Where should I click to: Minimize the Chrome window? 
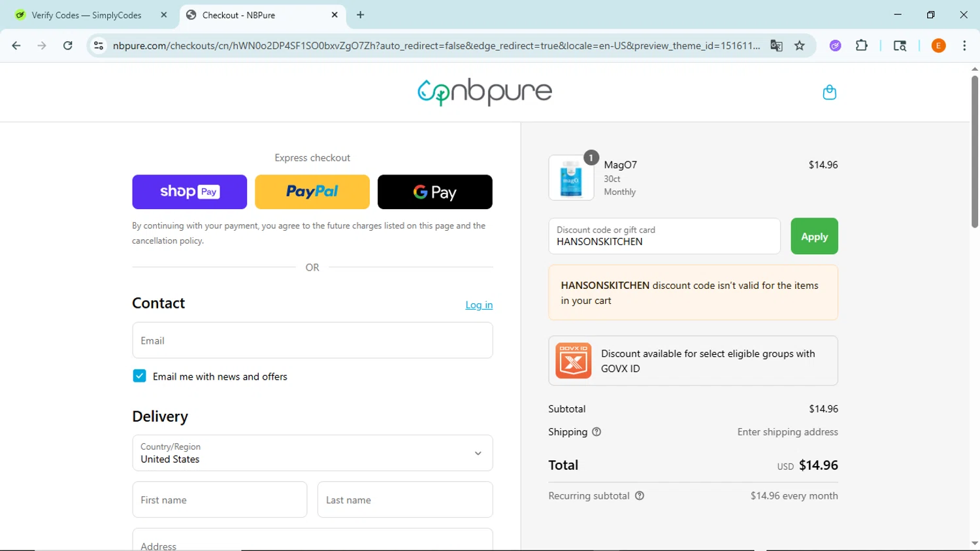click(898, 15)
